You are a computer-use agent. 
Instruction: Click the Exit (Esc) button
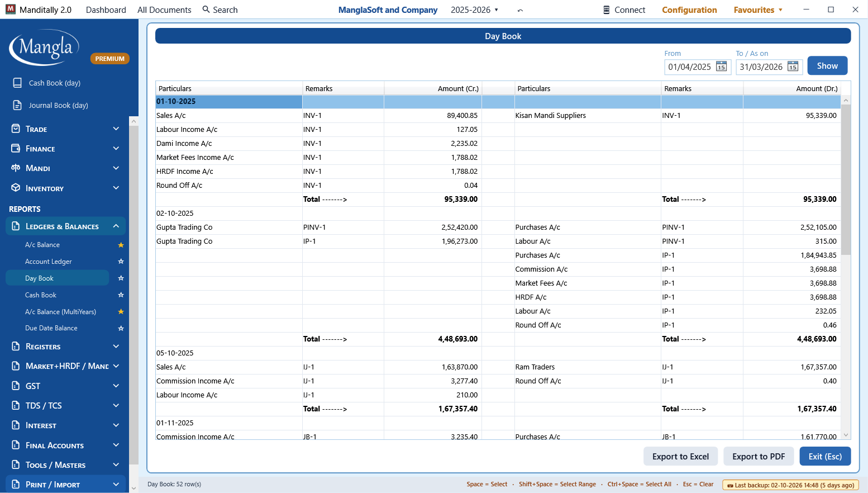click(x=825, y=457)
